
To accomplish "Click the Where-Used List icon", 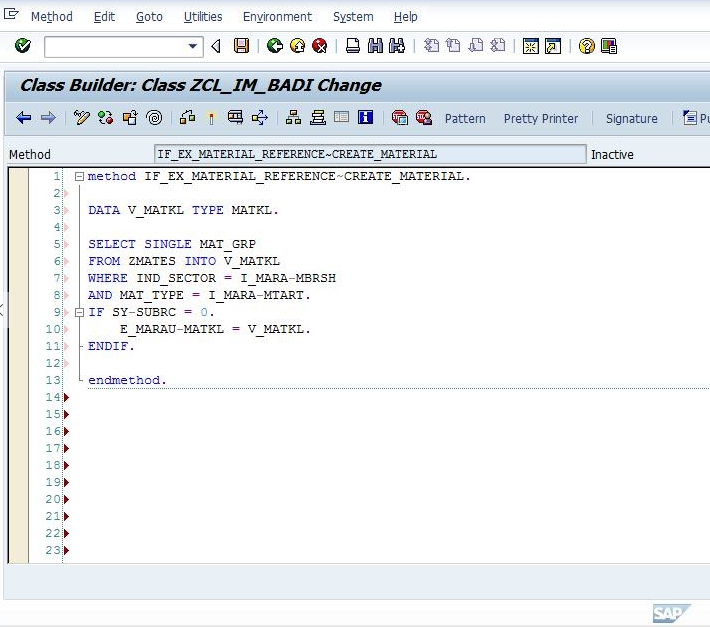I will tap(260, 118).
